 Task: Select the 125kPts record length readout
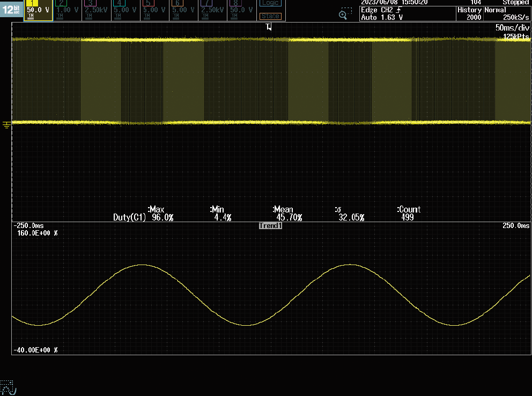(516, 36)
